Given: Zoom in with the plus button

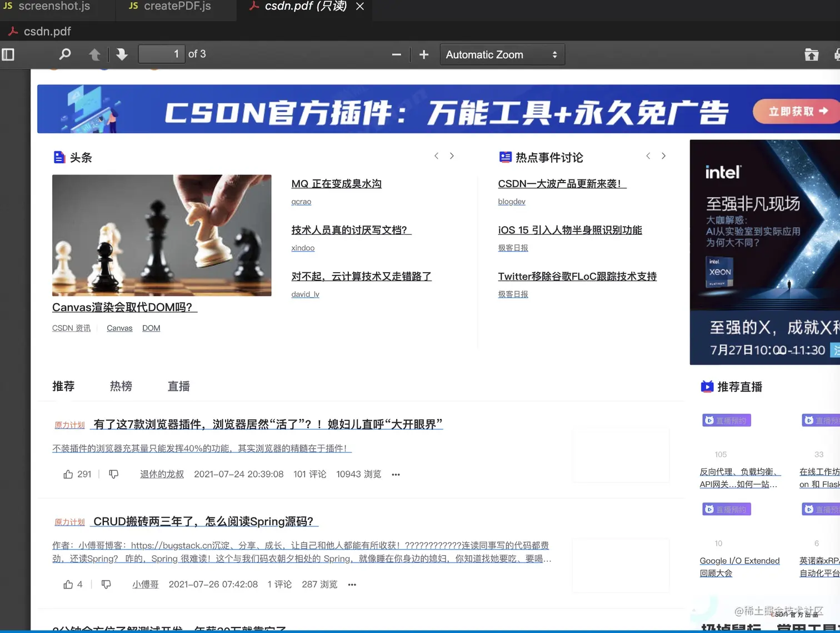Looking at the screenshot, I should click(x=424, y=54).
